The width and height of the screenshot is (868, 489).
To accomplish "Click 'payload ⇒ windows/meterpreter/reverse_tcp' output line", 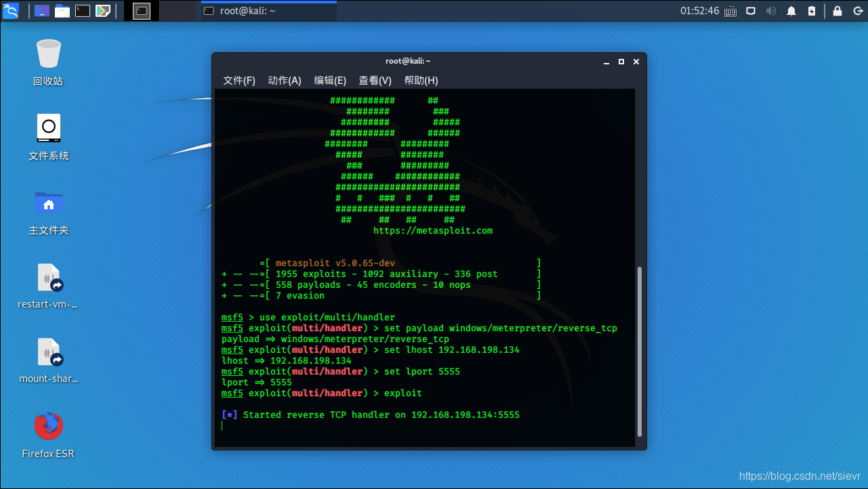I will (335, 339).
